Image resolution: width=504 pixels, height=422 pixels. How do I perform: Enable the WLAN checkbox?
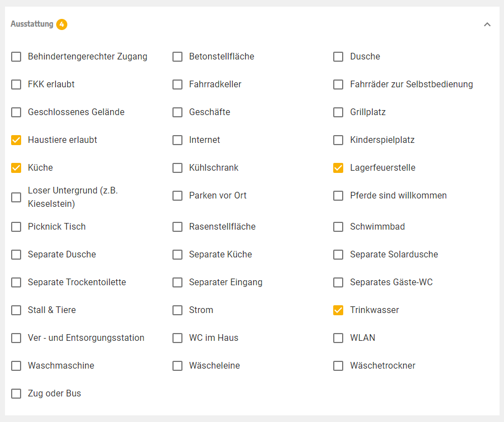(338, 338)
